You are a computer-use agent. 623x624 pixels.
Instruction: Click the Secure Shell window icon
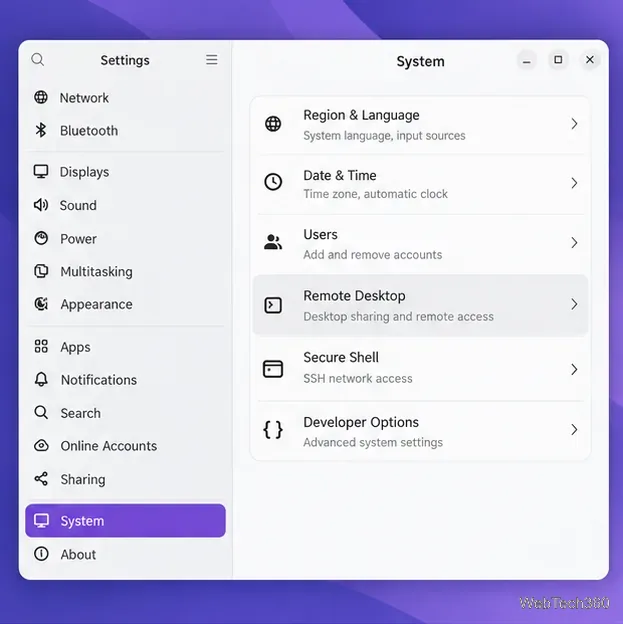pos(273,369)
